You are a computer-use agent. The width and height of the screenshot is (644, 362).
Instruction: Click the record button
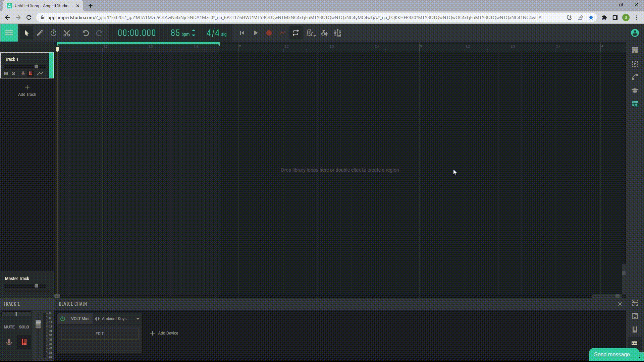pyautogui.click(x=269, y=33)
